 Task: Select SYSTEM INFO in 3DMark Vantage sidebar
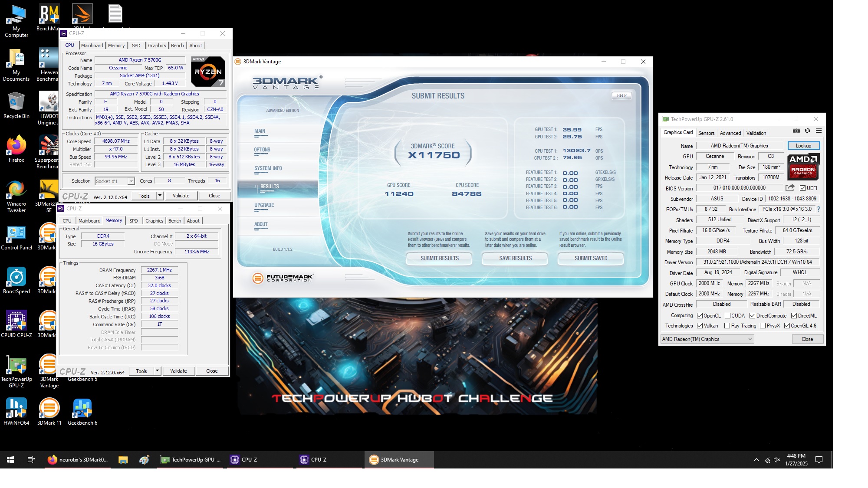268,168
